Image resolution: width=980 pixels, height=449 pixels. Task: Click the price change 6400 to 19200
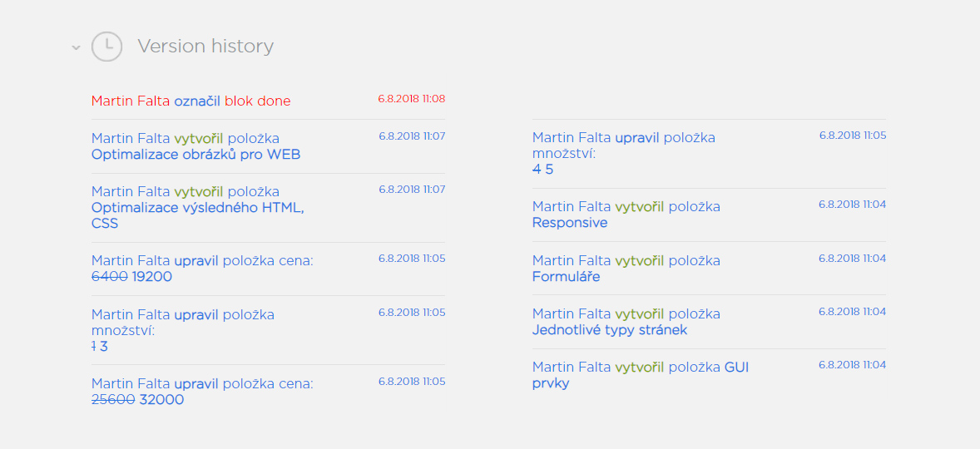tap(132, 277)
